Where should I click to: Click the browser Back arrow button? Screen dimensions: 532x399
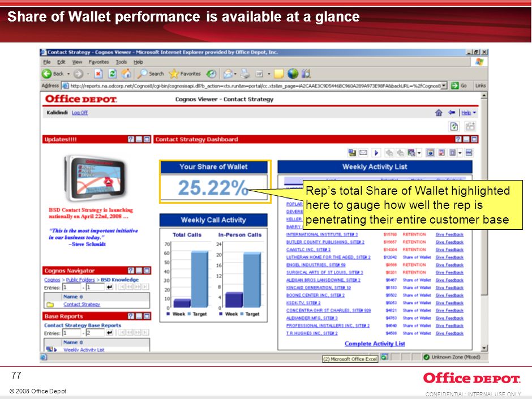47,74
